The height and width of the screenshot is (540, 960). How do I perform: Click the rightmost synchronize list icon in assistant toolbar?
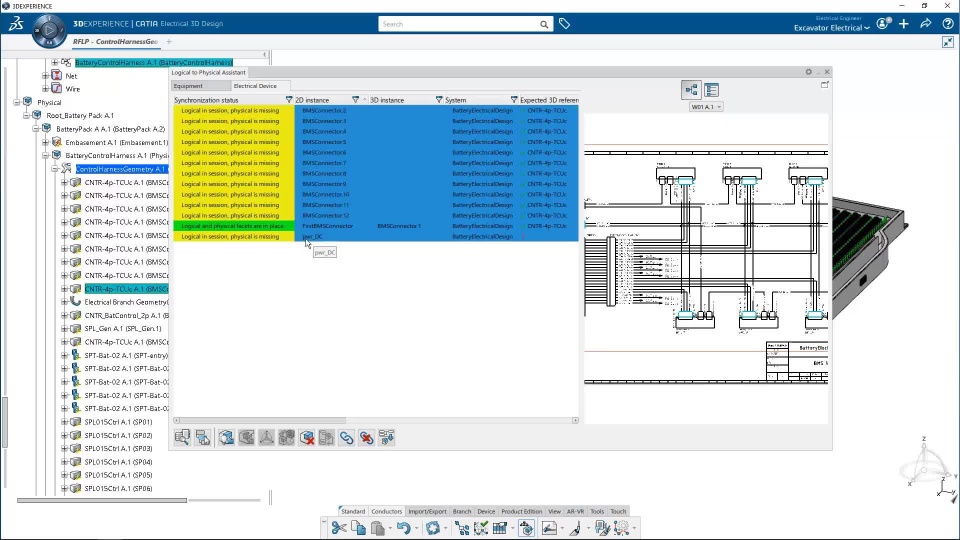[386, 437]
